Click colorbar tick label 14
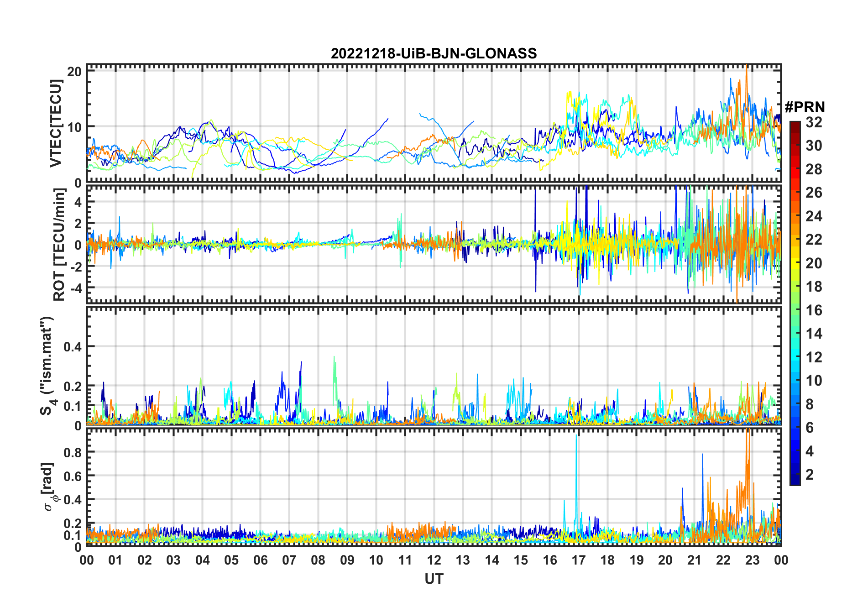 coord(814,334)
